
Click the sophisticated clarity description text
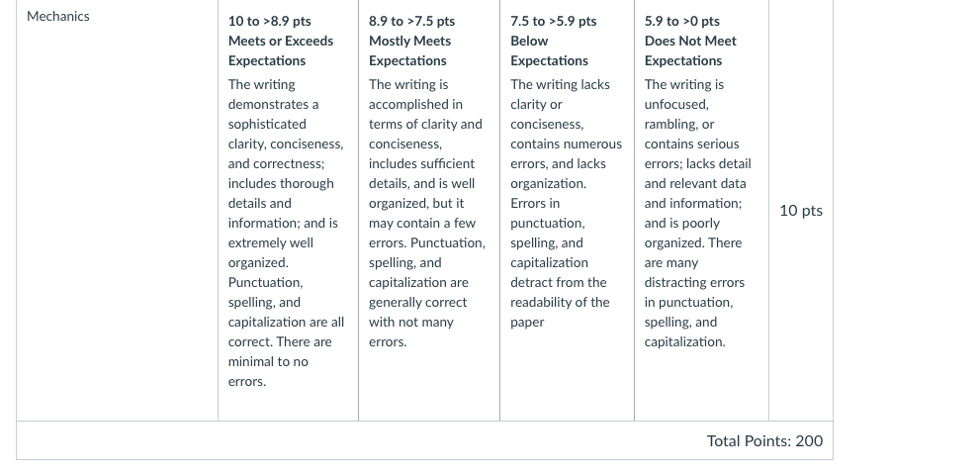coord(286,233)
